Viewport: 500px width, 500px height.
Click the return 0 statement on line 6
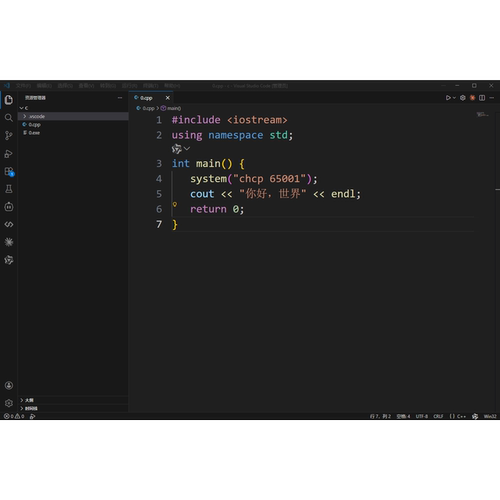click(x=217, y=209)
